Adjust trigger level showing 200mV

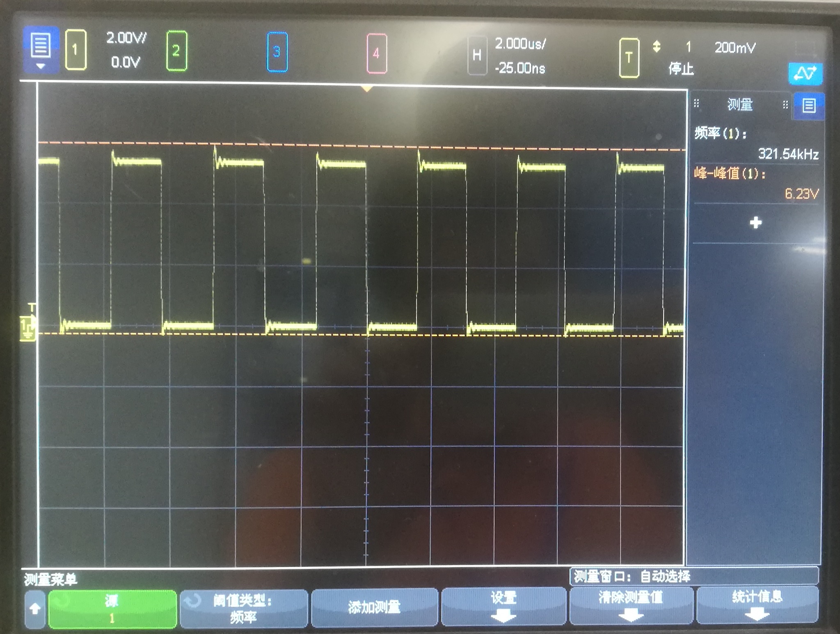(736, 48)
